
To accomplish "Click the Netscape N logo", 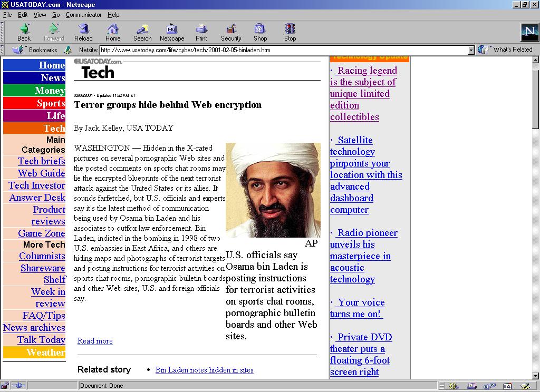I will (x=529, y=32).
